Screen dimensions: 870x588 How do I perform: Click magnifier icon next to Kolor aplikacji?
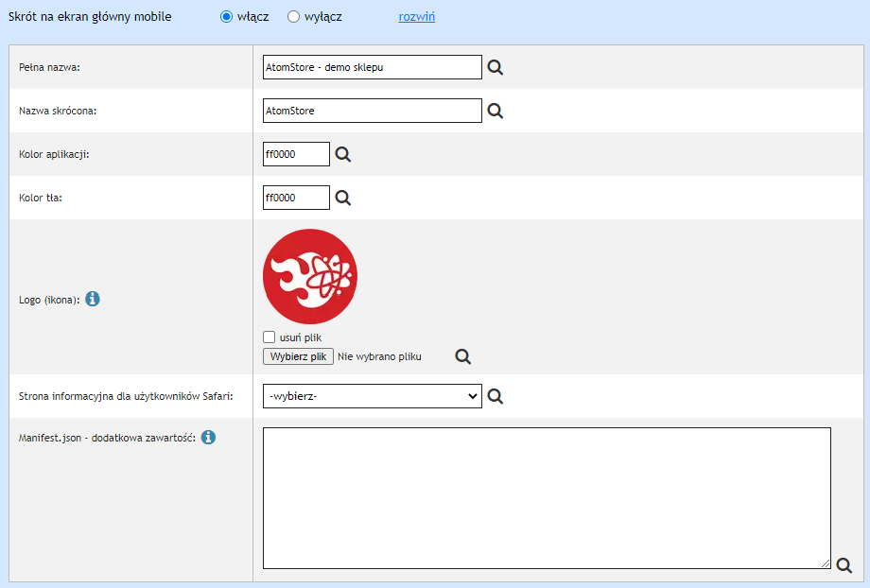342,154
